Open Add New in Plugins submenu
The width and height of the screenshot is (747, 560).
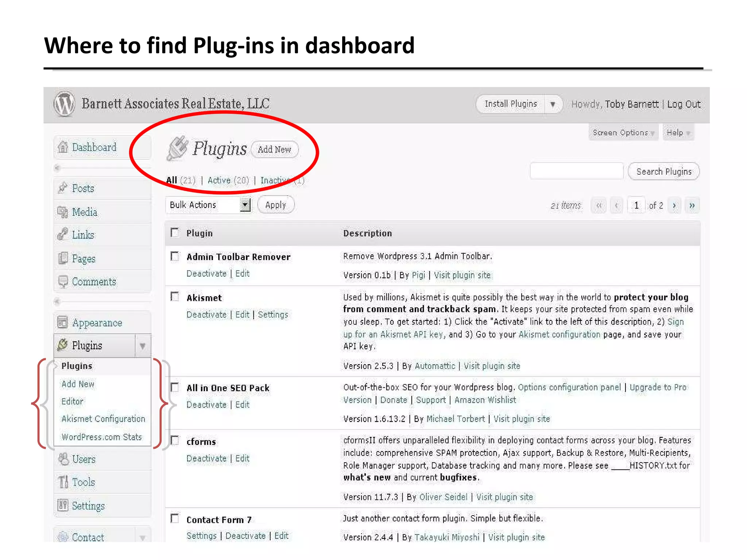(x=78, y=384)
